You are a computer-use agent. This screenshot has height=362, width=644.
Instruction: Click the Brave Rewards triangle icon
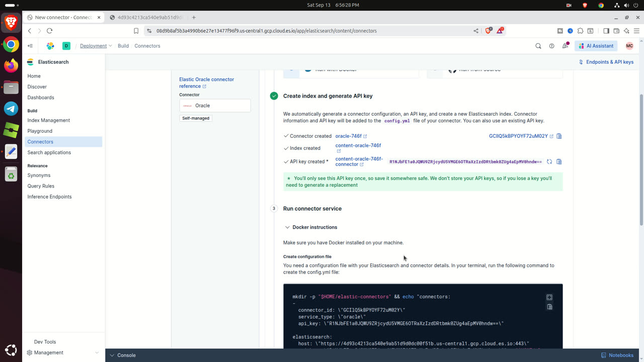tap(500, 31)
